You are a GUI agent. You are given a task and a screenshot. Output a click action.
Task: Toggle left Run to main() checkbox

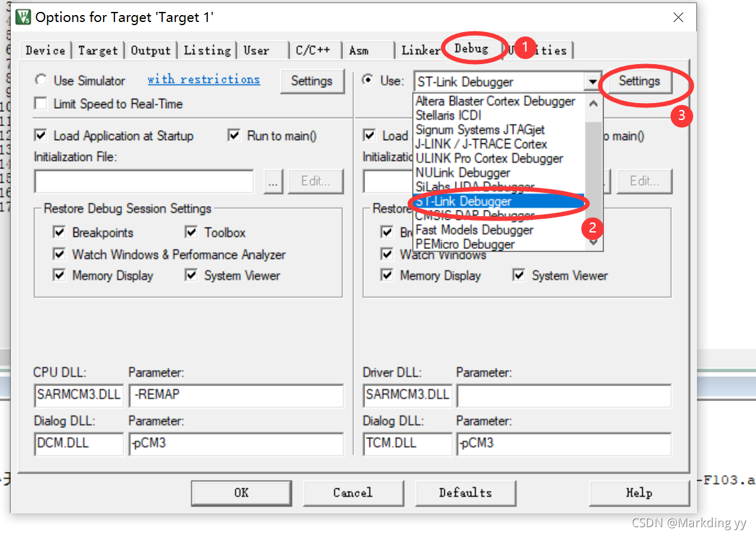pyautogui.click(x=234, y=136)
